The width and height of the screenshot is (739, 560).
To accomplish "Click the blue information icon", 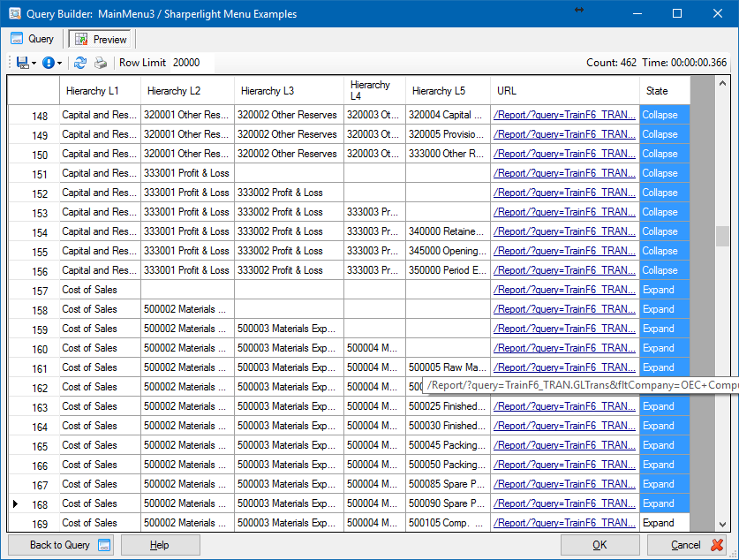I will pos(48,63).
